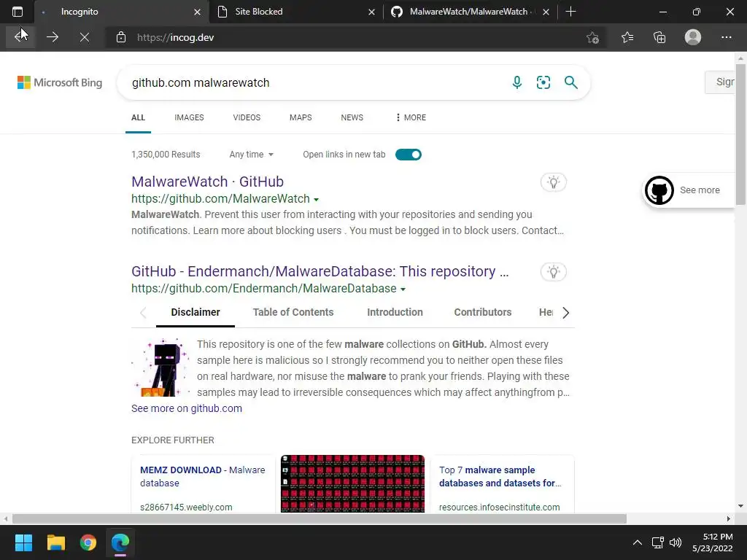Select the Introduction result tab
Image resolution: width=747 pixels, height=560 pixels.
(x=395, y=312)
